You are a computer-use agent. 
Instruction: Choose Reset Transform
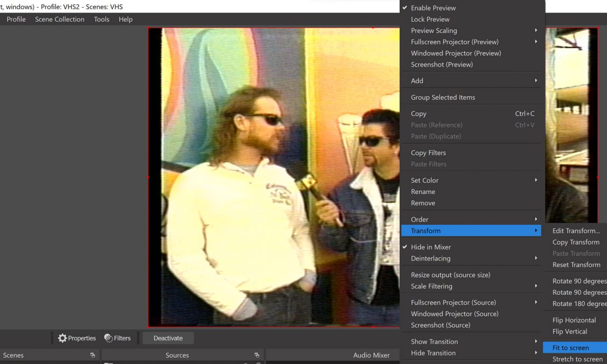click(x=576, y=265)
